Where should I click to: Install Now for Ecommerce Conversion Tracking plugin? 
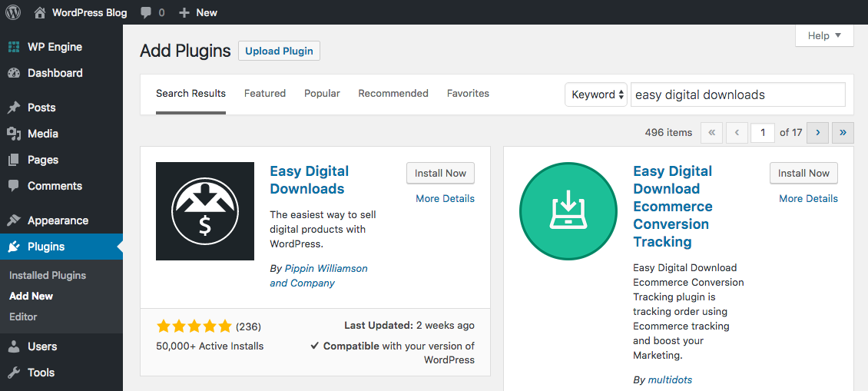803,174
